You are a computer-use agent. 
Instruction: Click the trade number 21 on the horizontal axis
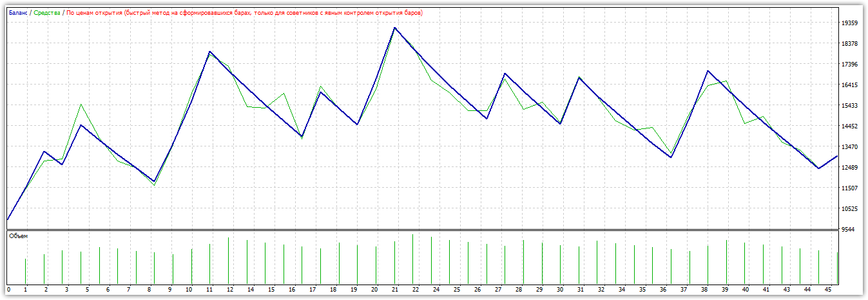click(x=394, y=289)
